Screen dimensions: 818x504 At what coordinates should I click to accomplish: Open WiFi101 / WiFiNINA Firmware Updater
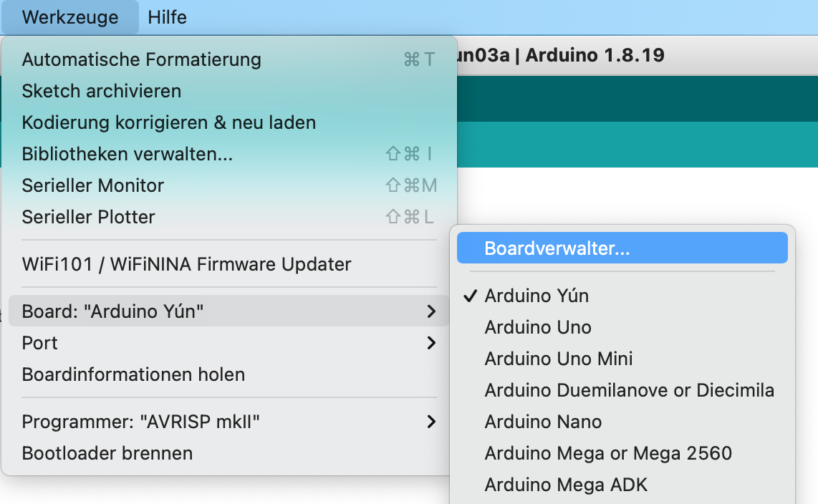coord(229,264)
